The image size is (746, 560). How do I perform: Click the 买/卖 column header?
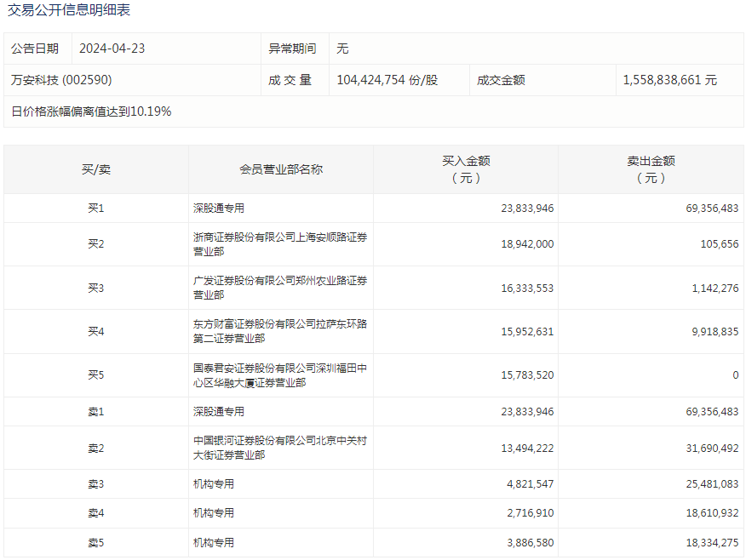(96, 169)
